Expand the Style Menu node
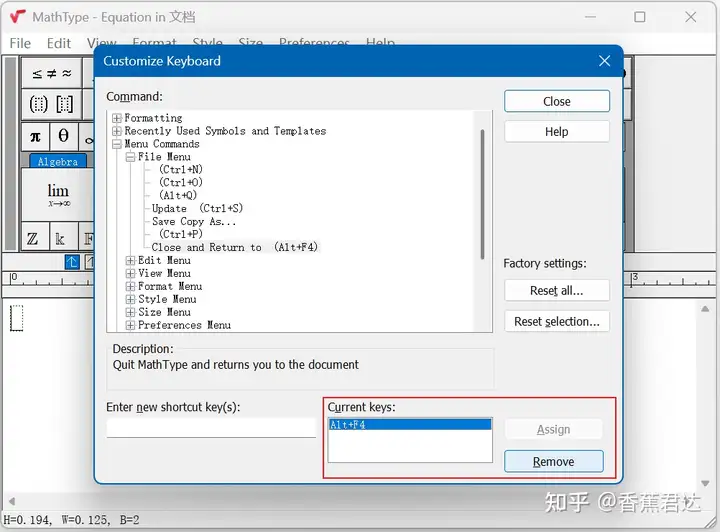The width and height of the screenshot is (720, 532). tap(130, 299)
